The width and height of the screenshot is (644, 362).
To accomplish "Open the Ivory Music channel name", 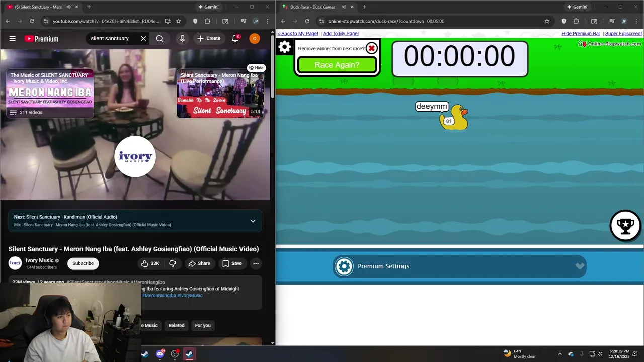I will [x=40, y=260].
